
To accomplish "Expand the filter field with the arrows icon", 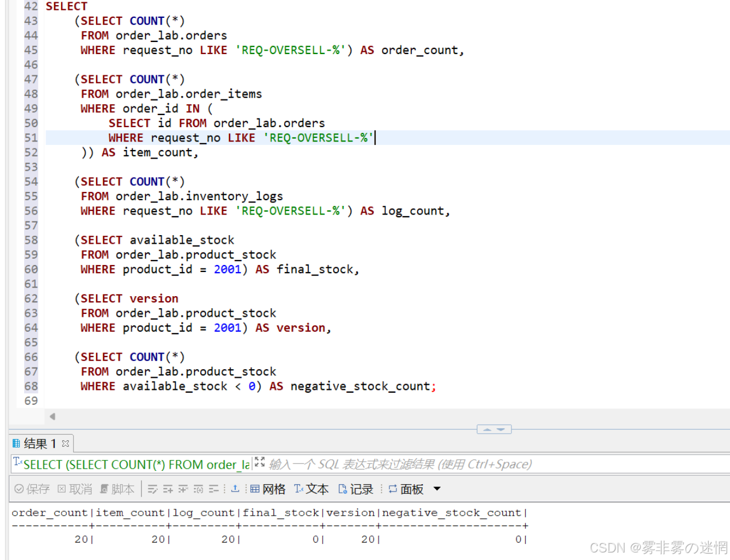I will 259,462.
